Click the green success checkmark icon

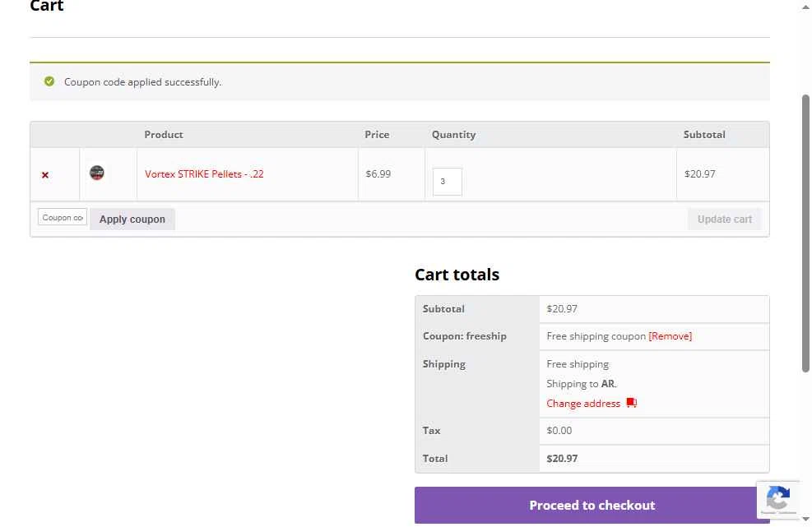click(x=49, y=81)
